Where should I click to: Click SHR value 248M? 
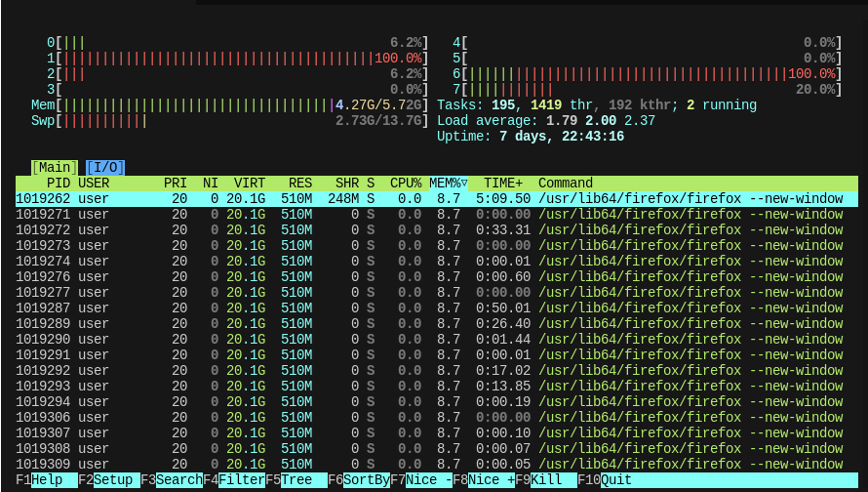[343, 199]
